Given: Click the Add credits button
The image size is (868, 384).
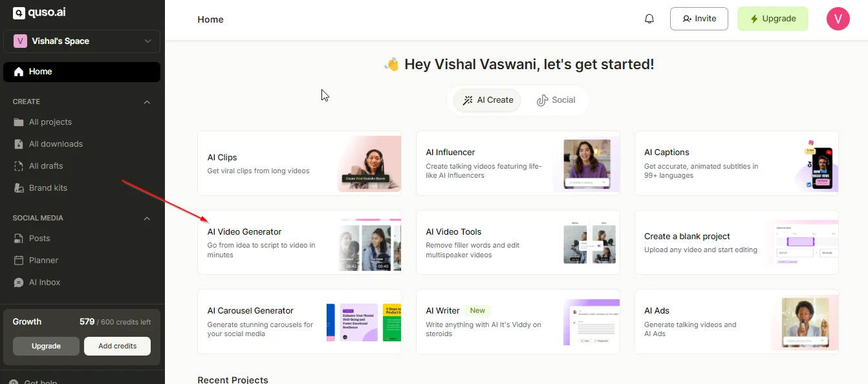Looking at the screenshot, I should [117, 347].
